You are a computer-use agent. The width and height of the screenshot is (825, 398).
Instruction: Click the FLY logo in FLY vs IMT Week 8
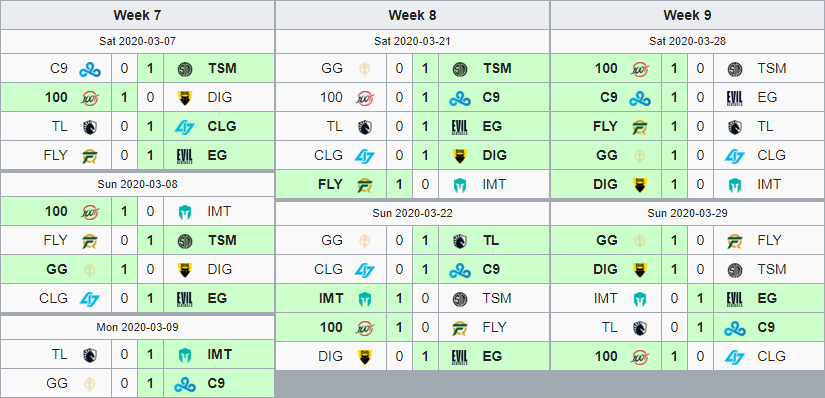pyautogui.click(x=365, y=185)
